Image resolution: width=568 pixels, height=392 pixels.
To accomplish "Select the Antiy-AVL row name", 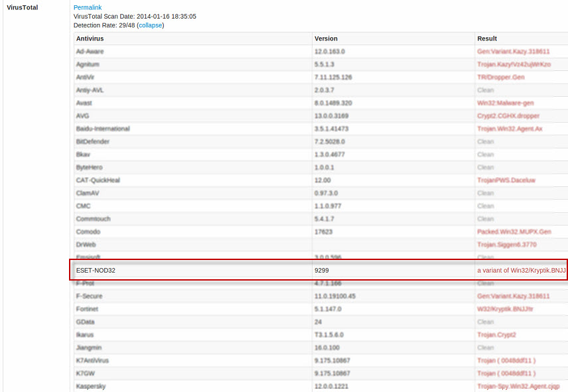I will (90, 90).
